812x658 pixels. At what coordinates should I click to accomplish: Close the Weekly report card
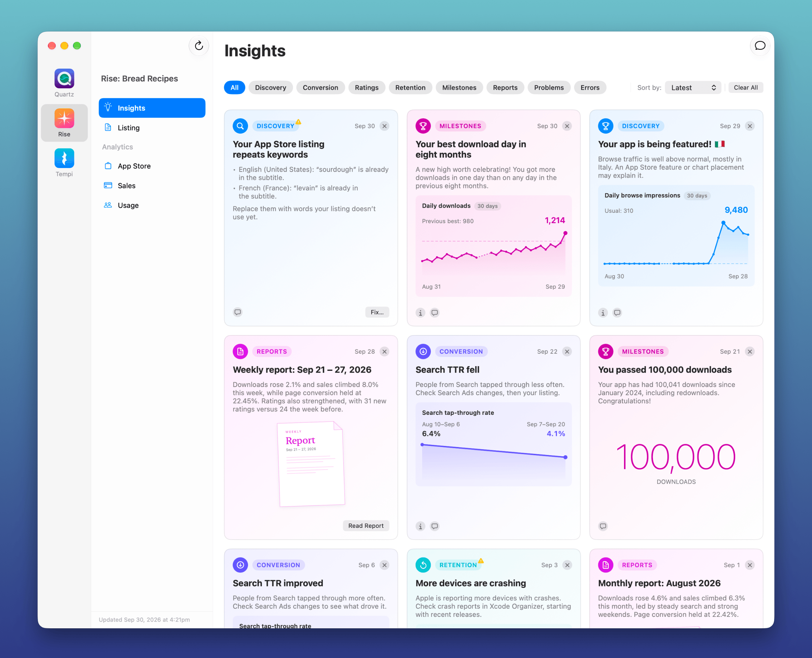[385, 352]
